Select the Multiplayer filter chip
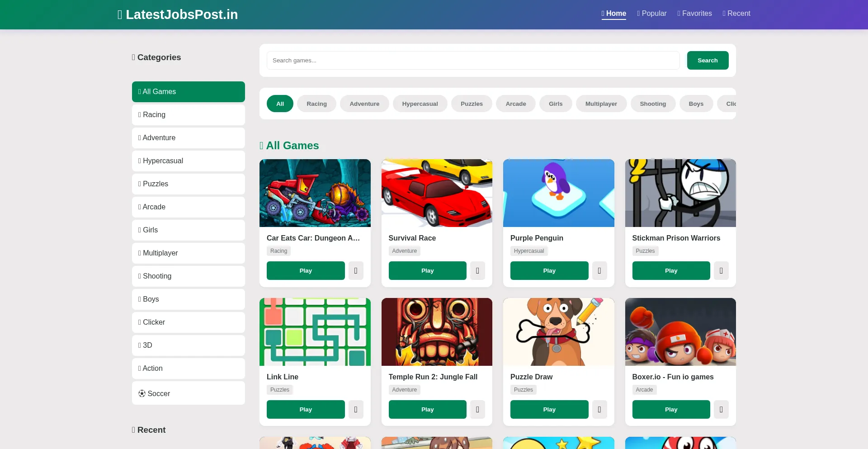 [x=601, y=104]
